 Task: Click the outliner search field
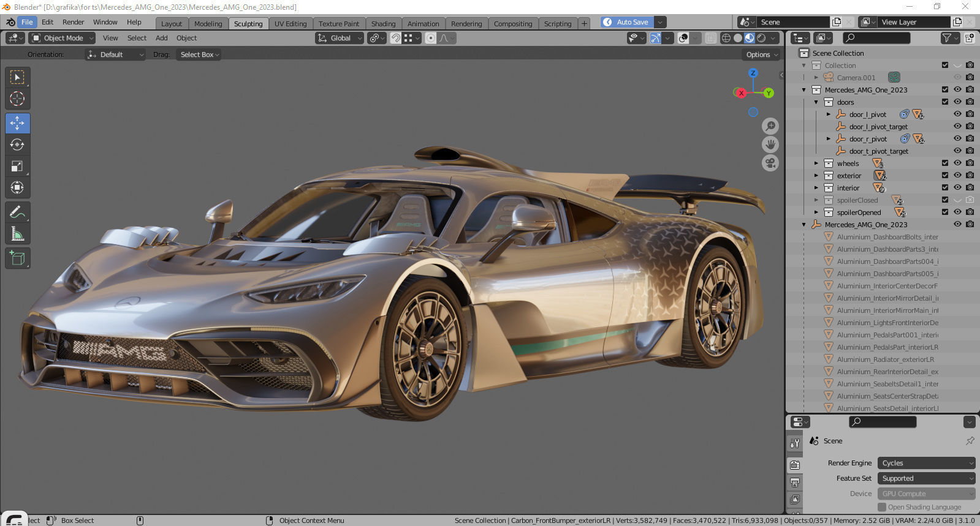click(x=876, y=38)
